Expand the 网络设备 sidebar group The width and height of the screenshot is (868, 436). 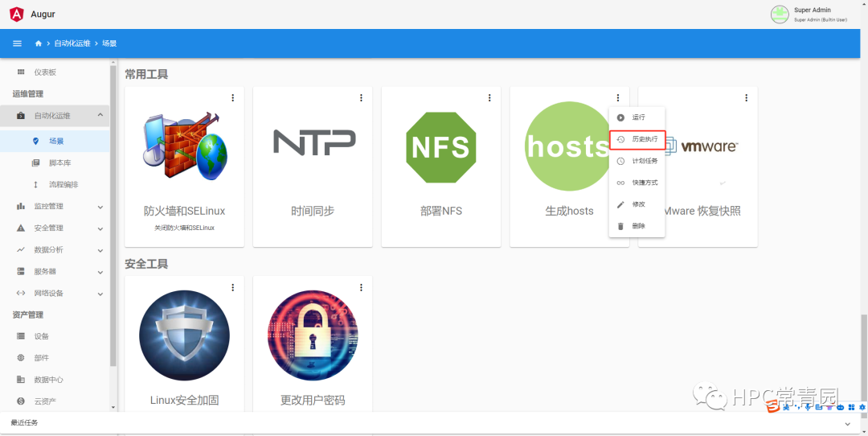point(100,294)
